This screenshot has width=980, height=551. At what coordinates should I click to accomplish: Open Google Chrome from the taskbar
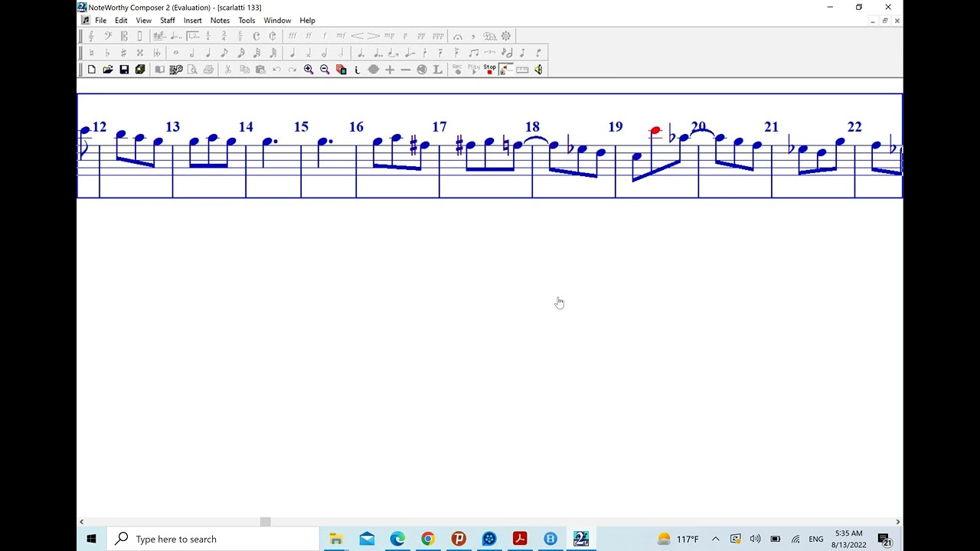(x=427, y=539)
